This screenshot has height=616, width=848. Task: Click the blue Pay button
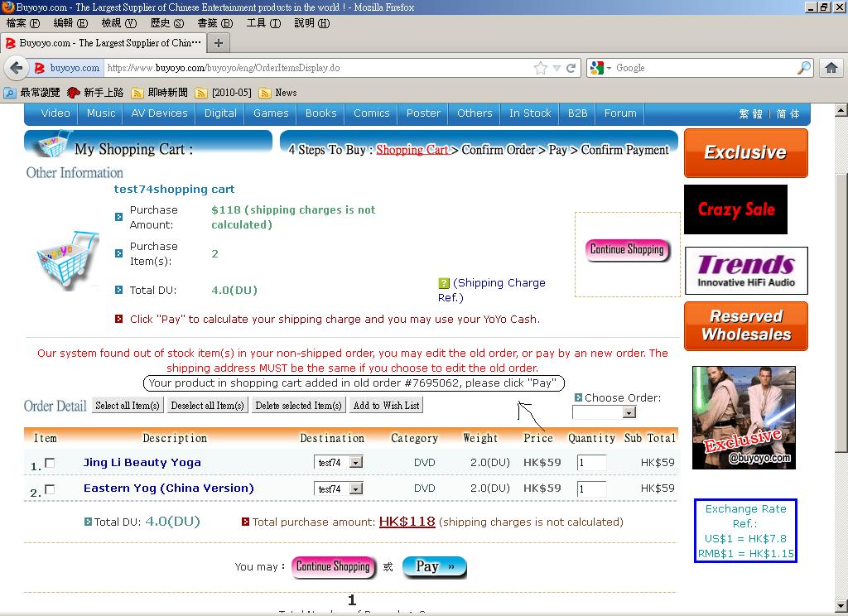pos(434,567)
